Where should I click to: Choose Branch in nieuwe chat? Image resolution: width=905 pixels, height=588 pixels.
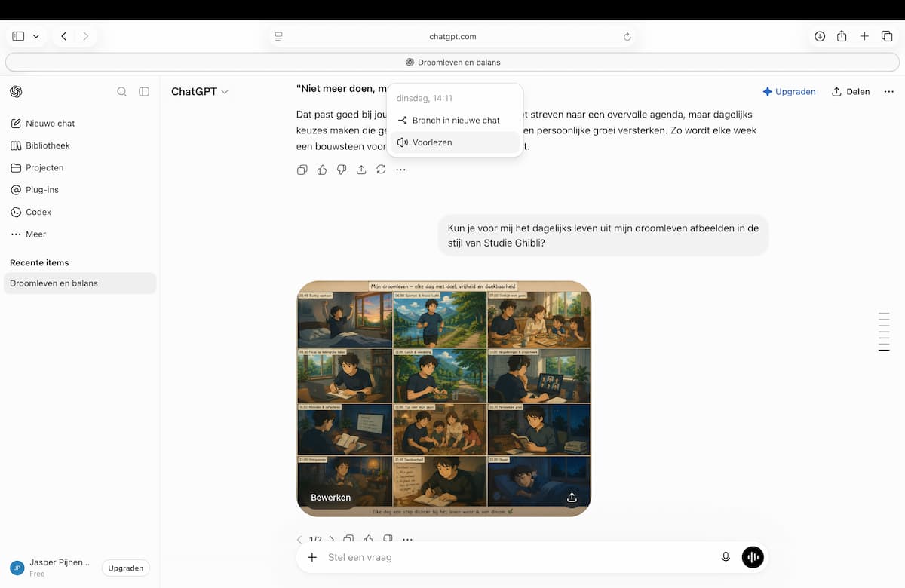point(455,121)
